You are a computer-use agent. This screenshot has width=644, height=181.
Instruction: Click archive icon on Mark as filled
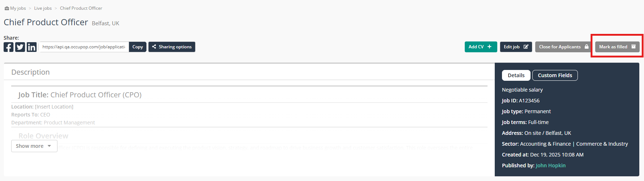(x=634, y=47)
